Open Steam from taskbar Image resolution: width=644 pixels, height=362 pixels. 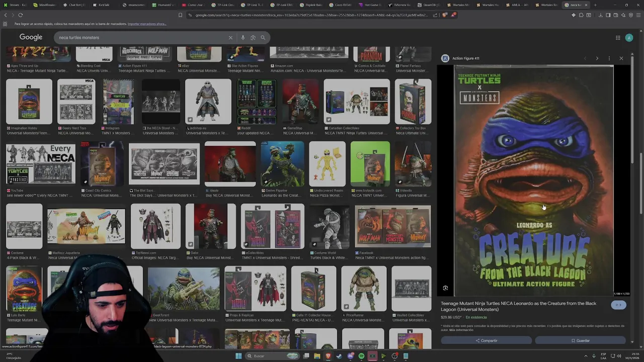coord(339,356)
